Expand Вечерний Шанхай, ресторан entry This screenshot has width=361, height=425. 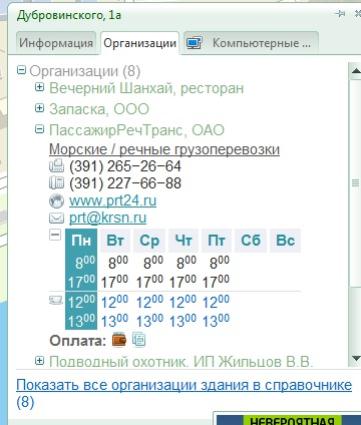[x=39, y=87]
